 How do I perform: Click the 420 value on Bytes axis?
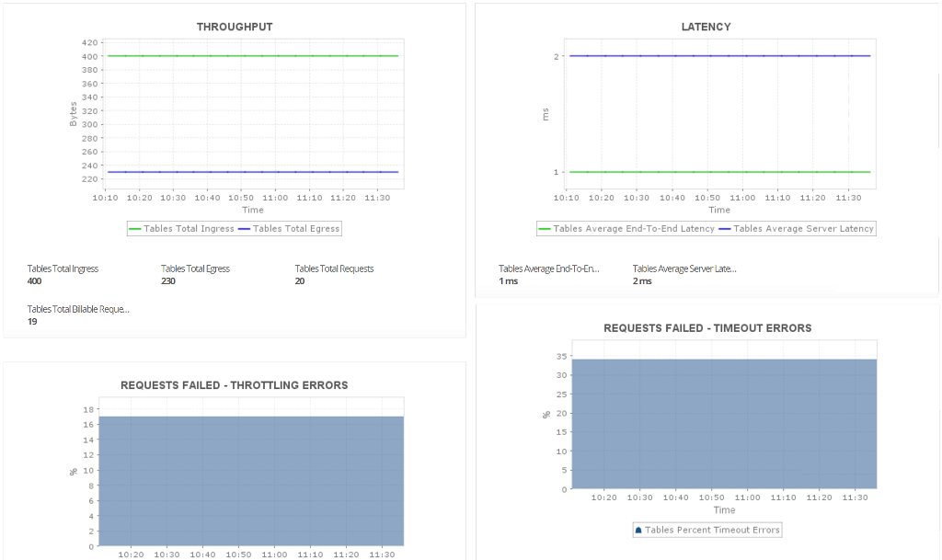[x=89, y=42]
